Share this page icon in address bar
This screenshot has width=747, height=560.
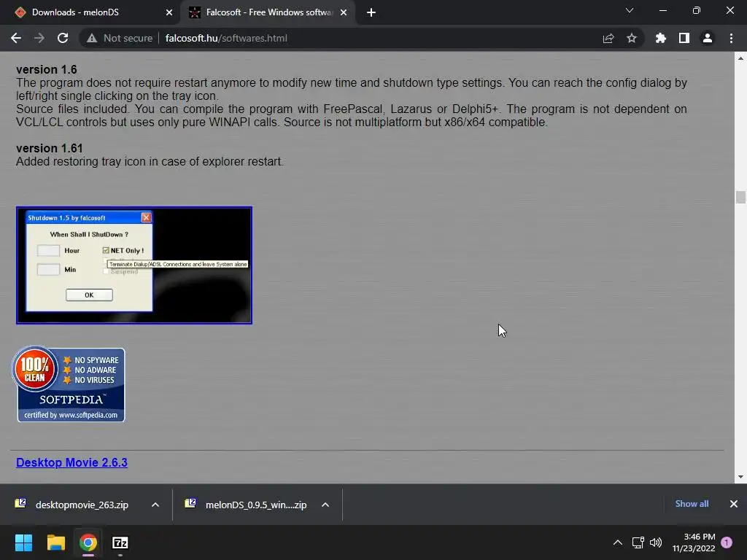(608, 38)
